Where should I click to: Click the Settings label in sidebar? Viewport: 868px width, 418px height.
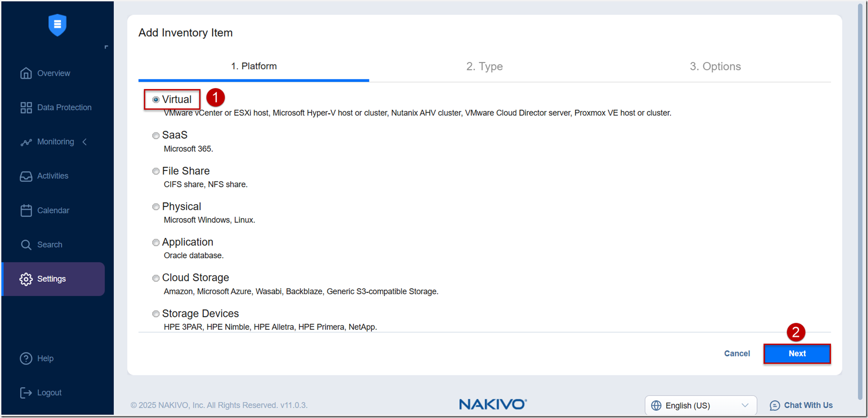coord(52,279)
